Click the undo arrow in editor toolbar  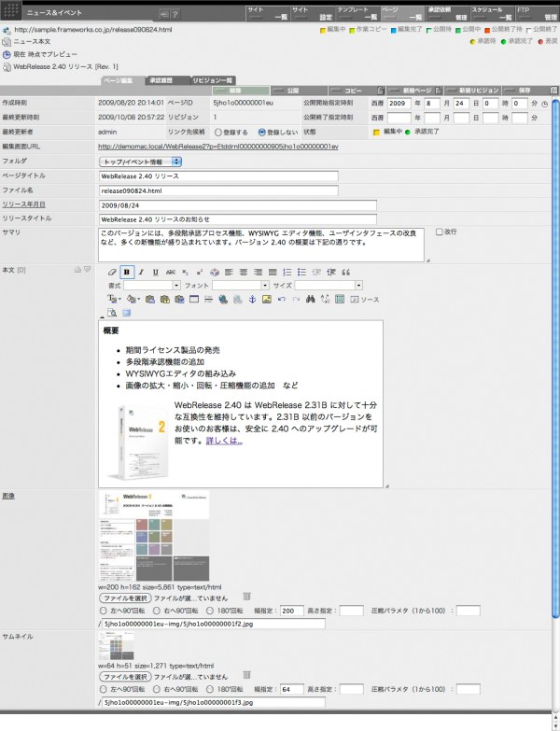point(281,299)
